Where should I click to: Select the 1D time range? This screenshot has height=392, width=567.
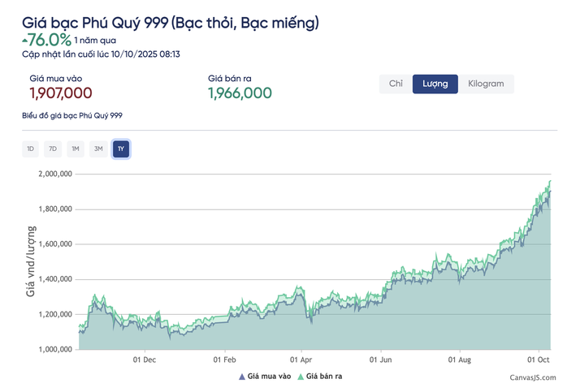30,149
